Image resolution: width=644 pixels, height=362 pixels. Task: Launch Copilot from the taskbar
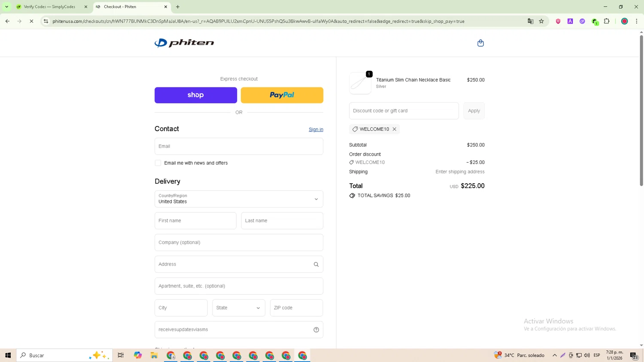137,355
